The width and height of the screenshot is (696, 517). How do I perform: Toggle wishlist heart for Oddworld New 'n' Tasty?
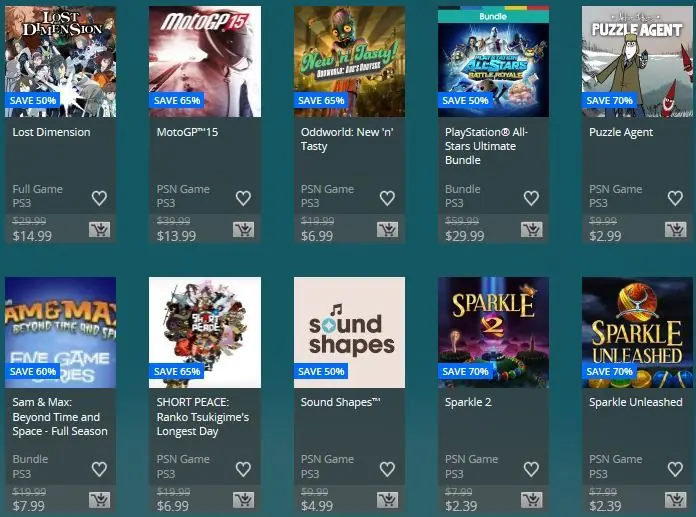click(388, 198)
